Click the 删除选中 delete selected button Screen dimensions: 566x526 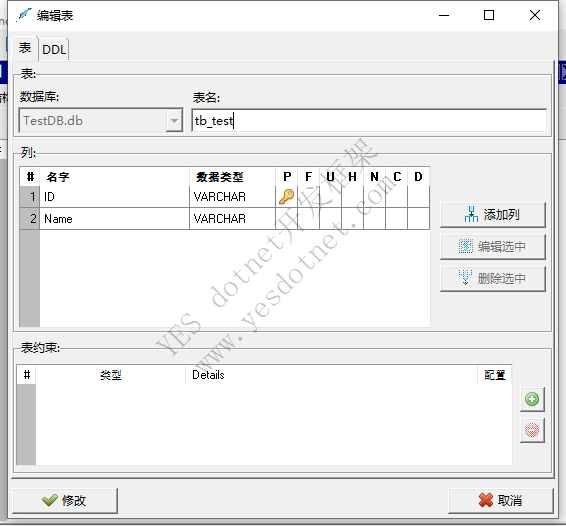[492, 278]
